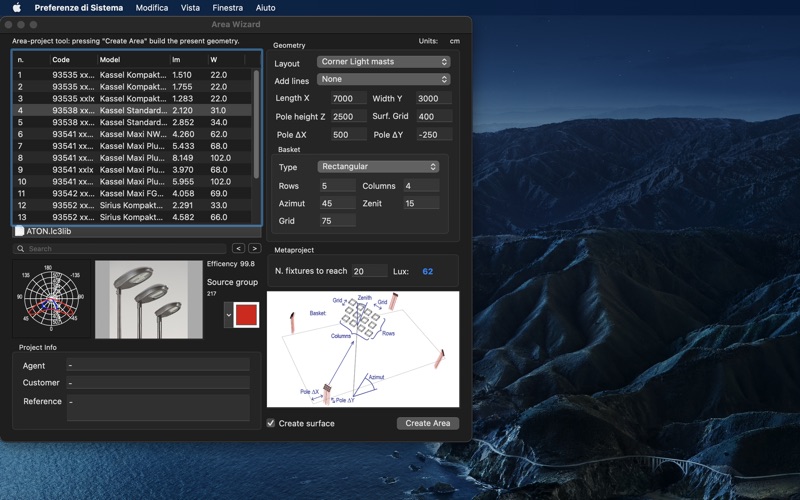
Task: Open the Apple menu
Action: pyautogui.click(x=17, y=8)
